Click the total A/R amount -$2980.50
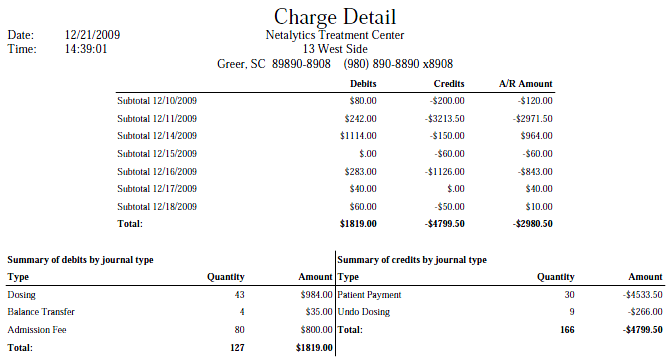 (532, 224)
